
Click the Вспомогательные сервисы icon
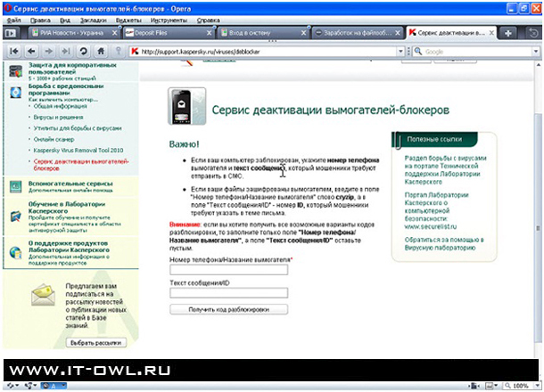tap(16, 186)
